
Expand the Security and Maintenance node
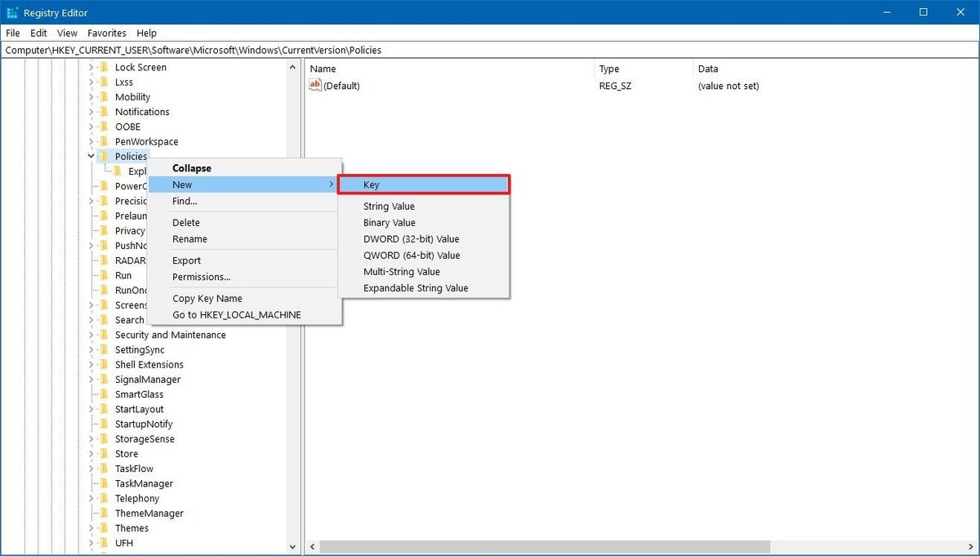[90, 335]
